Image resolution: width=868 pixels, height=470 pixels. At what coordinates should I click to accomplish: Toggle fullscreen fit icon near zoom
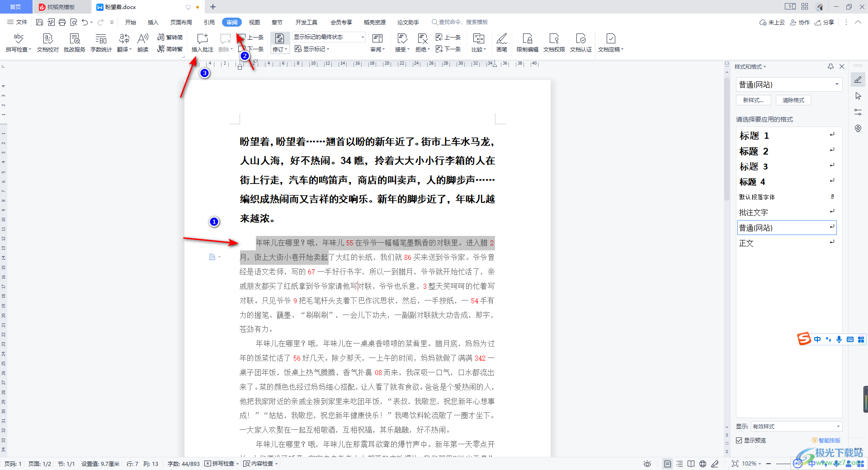(x=735, y=464)
